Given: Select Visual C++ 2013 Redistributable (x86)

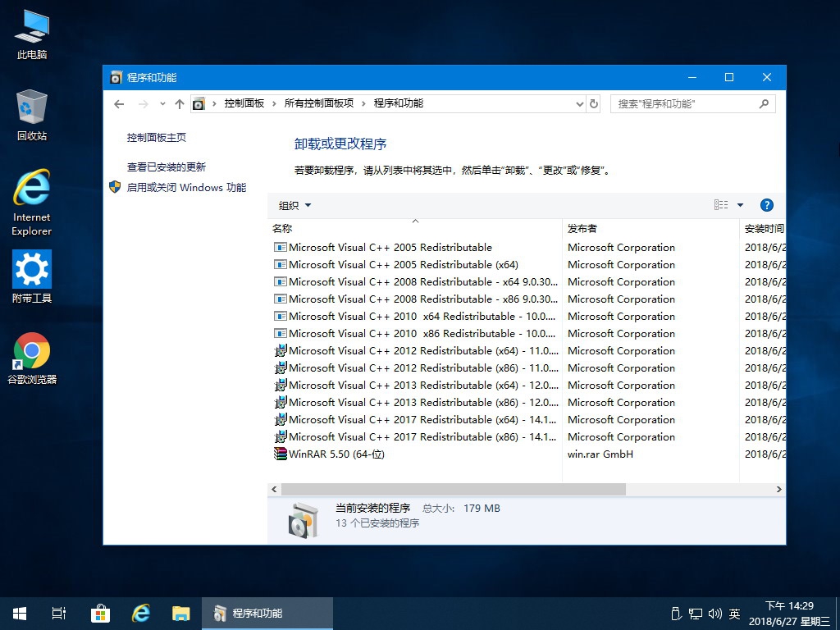Looking at the screenshot, I should coord(416,402).
